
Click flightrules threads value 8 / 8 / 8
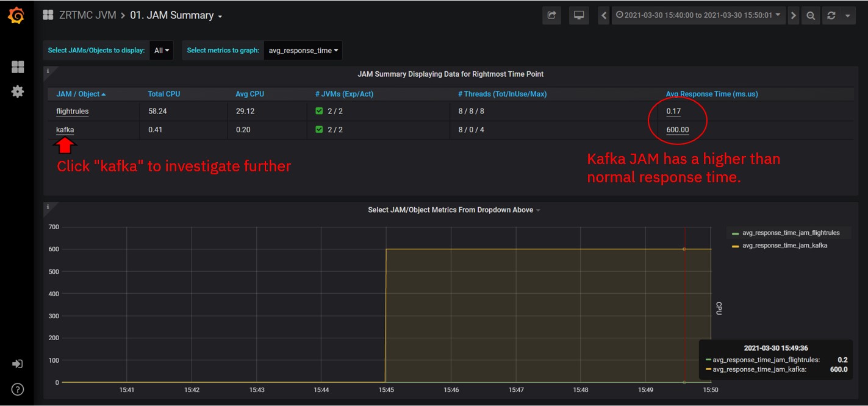pos(471,112)
